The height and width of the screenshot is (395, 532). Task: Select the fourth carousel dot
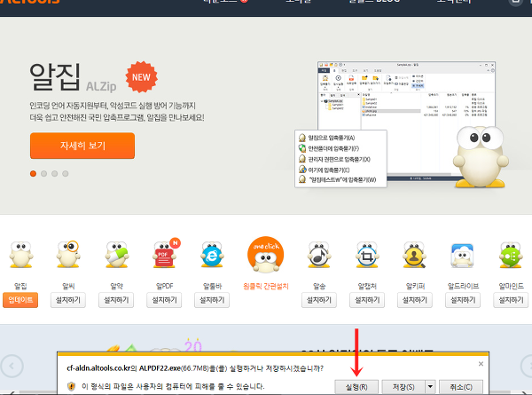coord(66,174)
